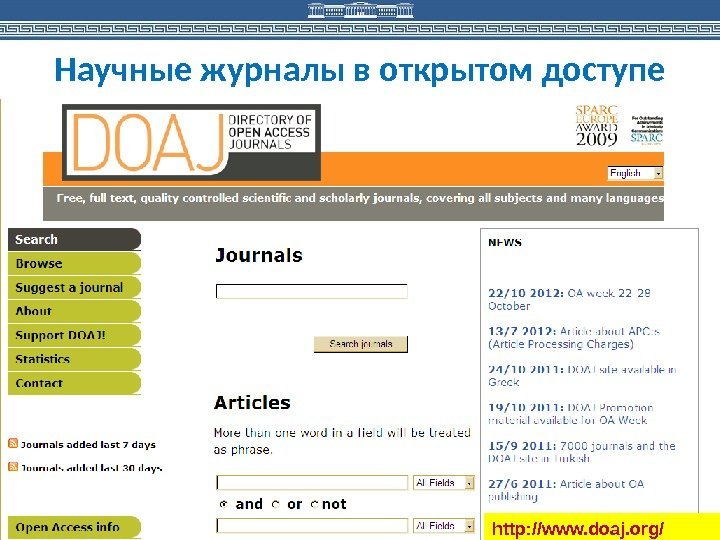The width and height of the screenshot is (720, 540).
Task: Select the 'and' radio button
Action: point(224,504)
